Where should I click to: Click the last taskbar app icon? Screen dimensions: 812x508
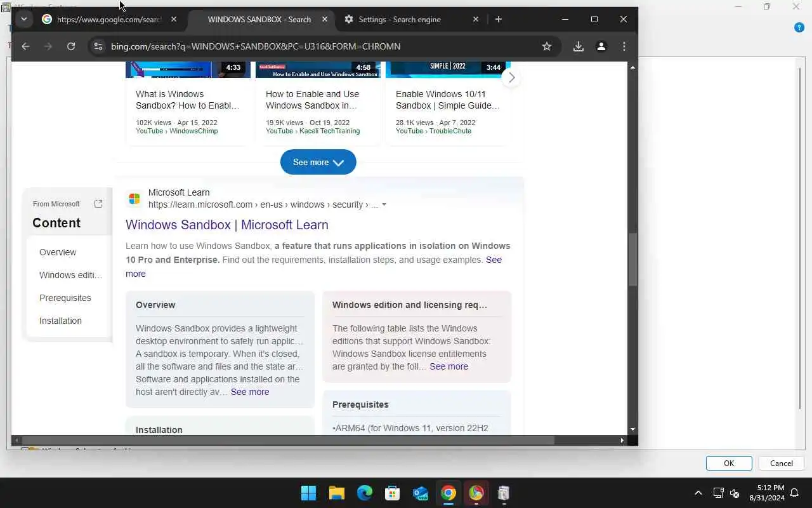pos(504,493)
